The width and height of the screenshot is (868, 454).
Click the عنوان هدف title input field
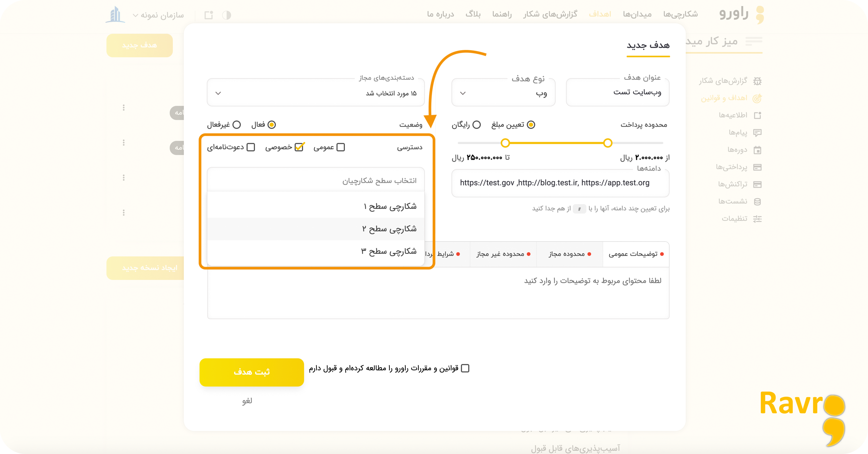pyautogui.click(x=618, y=93)
